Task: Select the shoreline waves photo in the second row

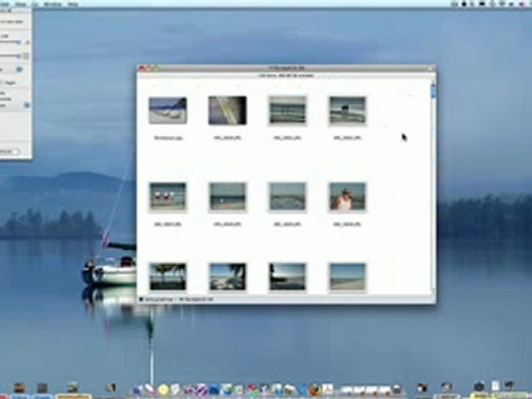Action: 288,197
